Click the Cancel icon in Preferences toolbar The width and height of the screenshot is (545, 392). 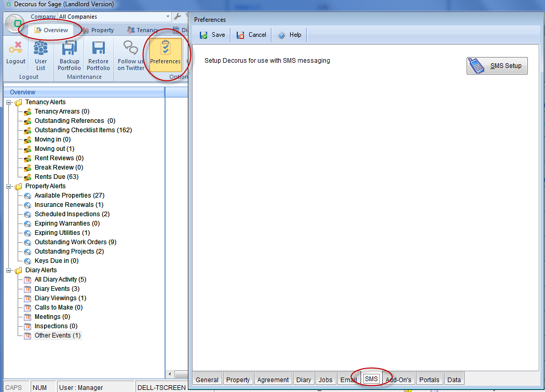(240, 35)
